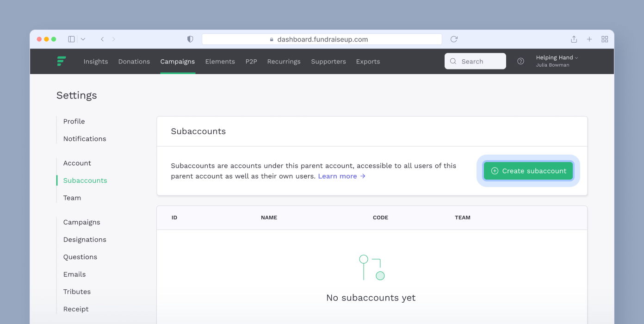Click the "No subaccounts yet" message
Image resolution: width=644 pixels, height=324 pixels.
coord(371,298)
